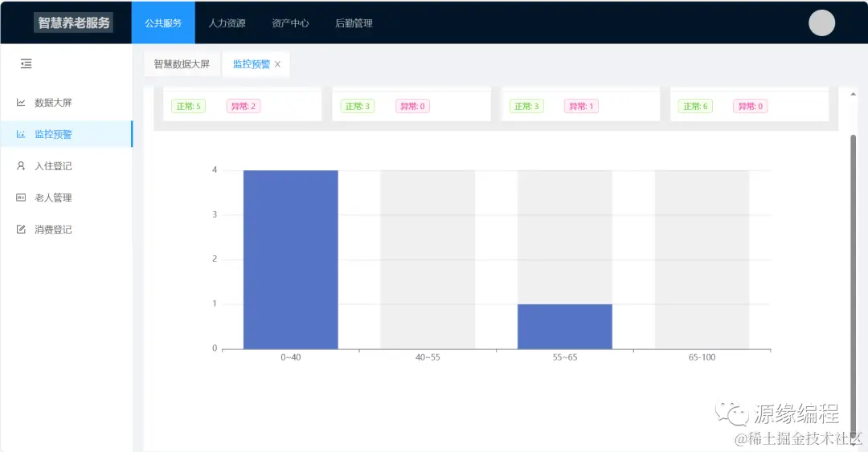
Task: Click the 异常: 0 tag beside 正常: 6
Action: click(751, 106)
